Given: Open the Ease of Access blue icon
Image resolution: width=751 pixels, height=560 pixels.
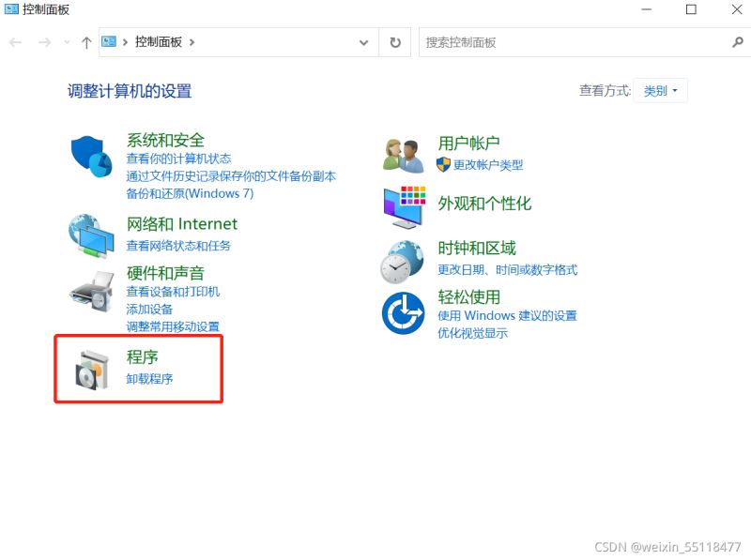Looking at the screenshot, I should pos(403,313).
